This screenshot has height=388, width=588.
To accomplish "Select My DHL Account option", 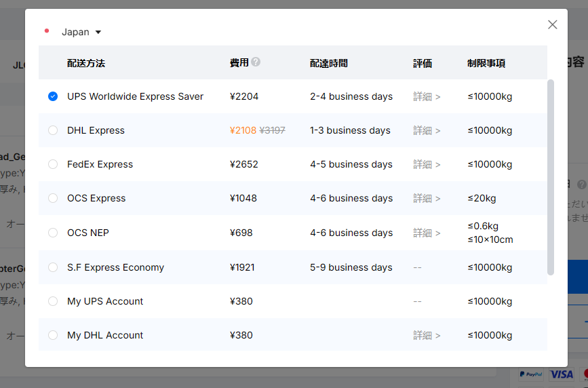I will click(x=53, y=335).
